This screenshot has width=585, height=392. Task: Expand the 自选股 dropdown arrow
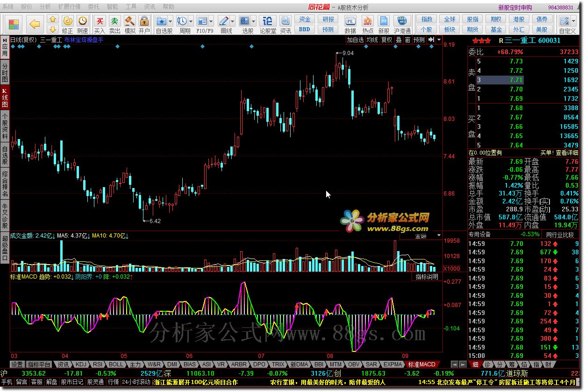[x=170, y=21]
